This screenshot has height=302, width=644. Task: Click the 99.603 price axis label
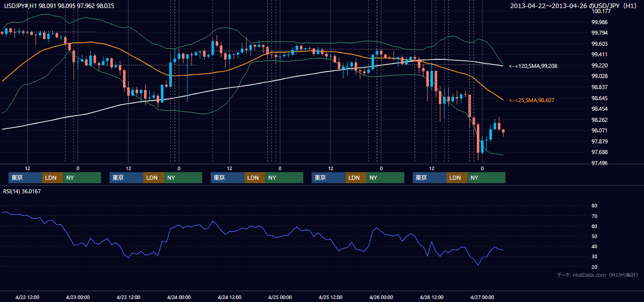pyautogui.click(x=600, y=44)
